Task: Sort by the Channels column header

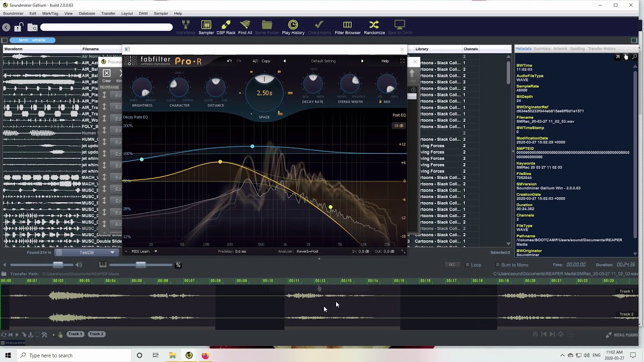Action: (471, 49)
